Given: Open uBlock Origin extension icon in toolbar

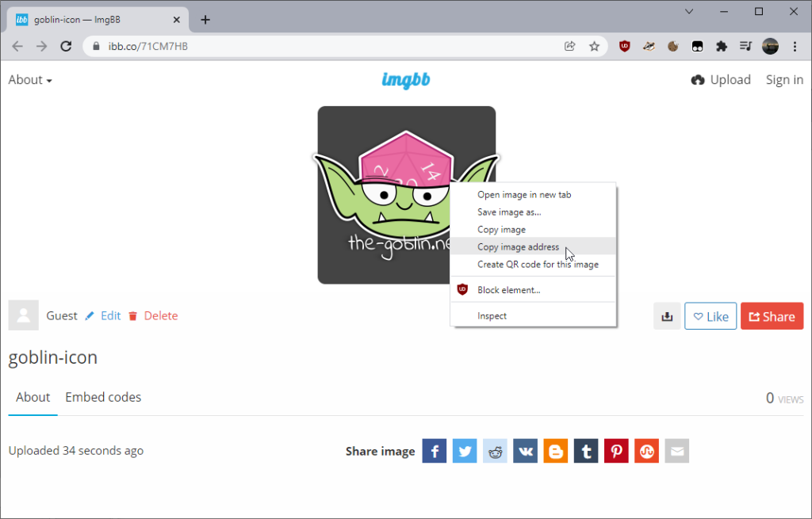Looking at the screenshot, I should pos(625,46).
